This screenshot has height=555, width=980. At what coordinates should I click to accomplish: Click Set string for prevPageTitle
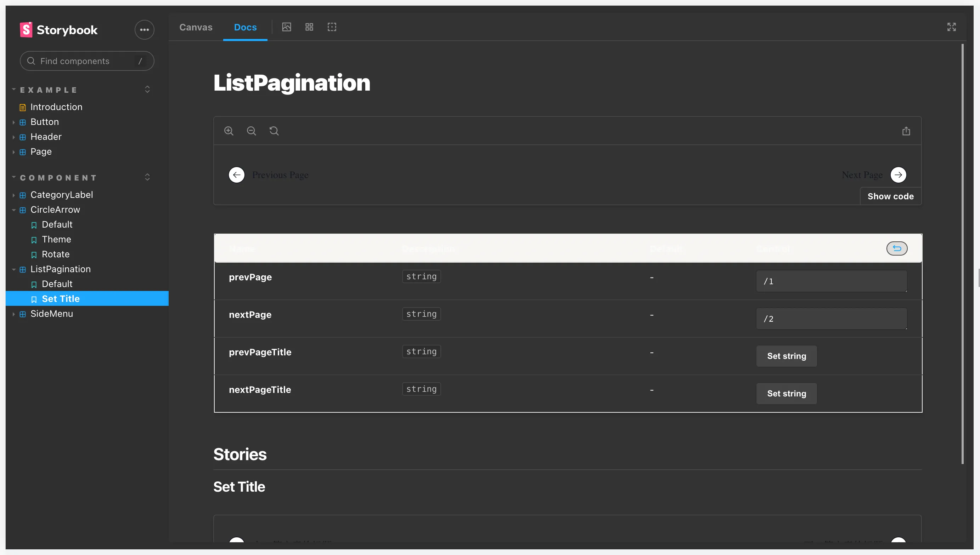click(x=786, y=356)
